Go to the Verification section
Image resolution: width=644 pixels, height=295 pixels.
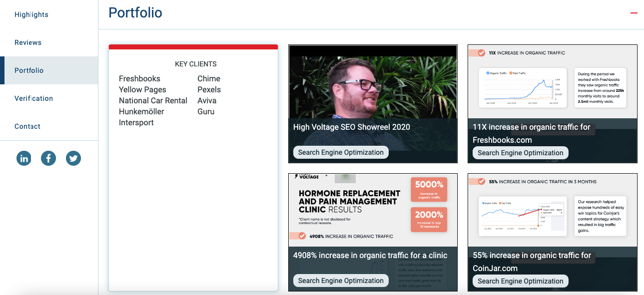click(33, 98)
